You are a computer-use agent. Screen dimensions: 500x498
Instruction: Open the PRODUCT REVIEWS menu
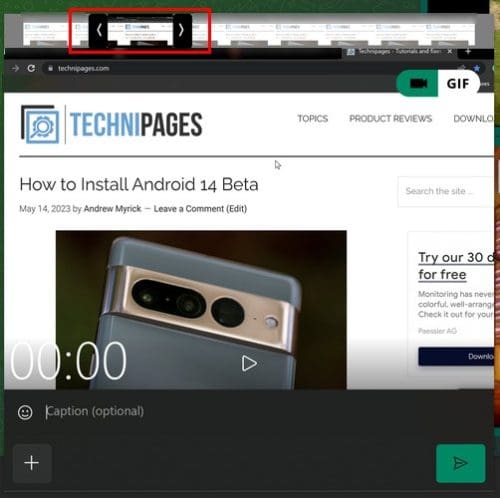(x=390, y=119)
